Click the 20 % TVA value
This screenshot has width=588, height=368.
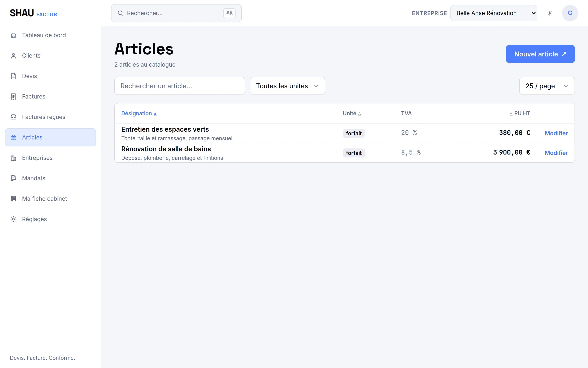(409, 133)
